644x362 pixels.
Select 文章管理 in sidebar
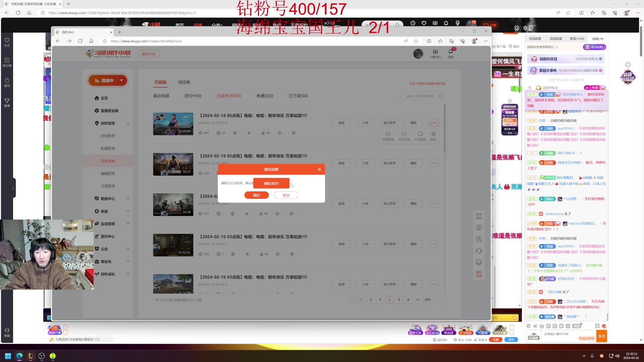pyautogui.click(x=108, y=186)
